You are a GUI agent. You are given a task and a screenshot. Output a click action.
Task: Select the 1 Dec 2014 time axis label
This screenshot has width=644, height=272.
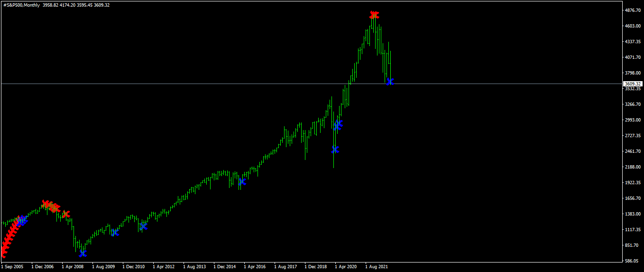224,267
